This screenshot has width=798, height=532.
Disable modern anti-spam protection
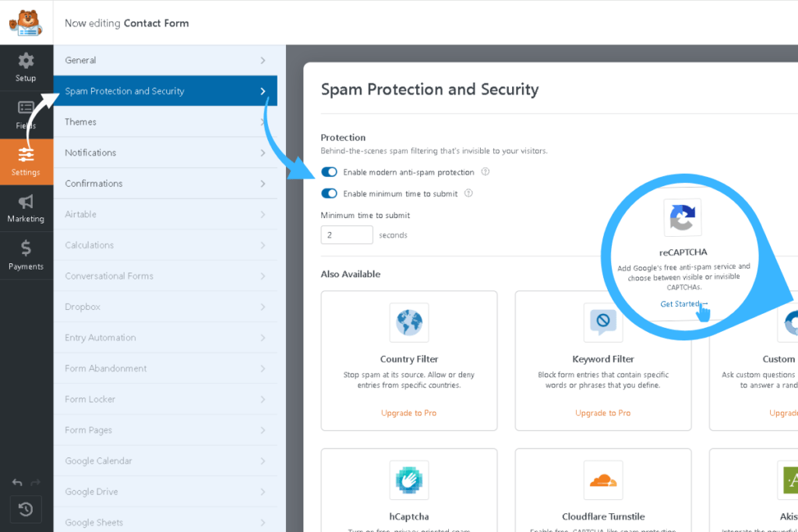330,172
